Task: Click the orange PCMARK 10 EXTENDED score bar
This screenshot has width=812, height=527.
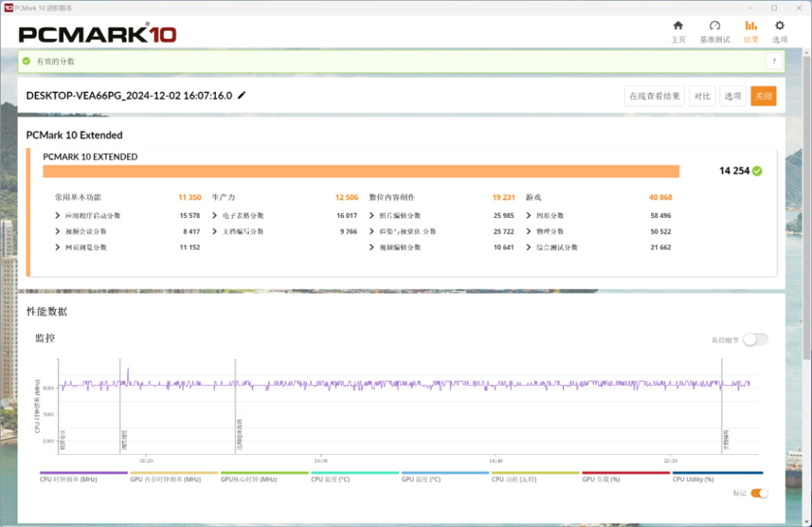Action: point(361,171)
